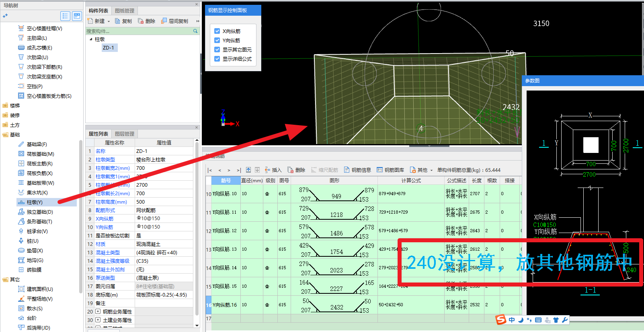The height and width of the screenshot is (332, 644).
Task: Switch to 图层管理 tab
Action: point(125,134)
